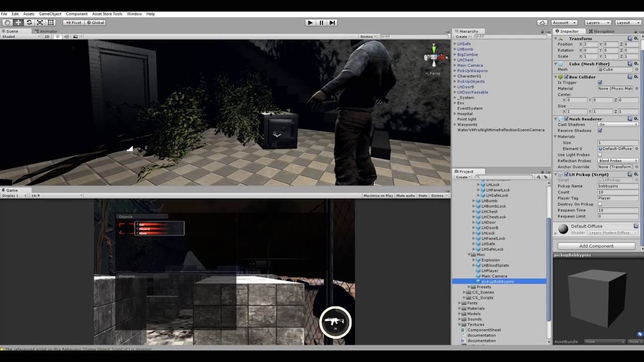Image resolution: width=644 pixels, height=362 pixels.
Task: Toggle Destroy On Pickup checkbox
Action: (600, 204)
